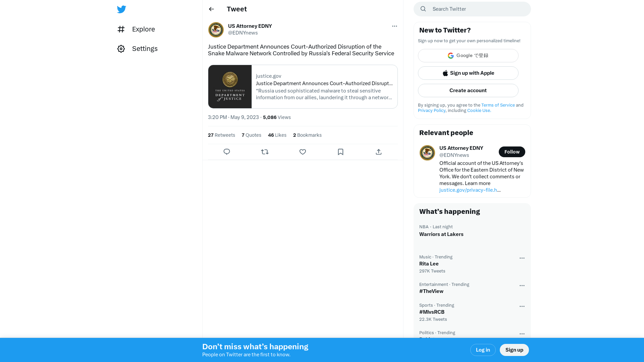Expand more options on Rita Lee trend
The width and height of the screenshot is (644, 362).
[x=522, y=257]
